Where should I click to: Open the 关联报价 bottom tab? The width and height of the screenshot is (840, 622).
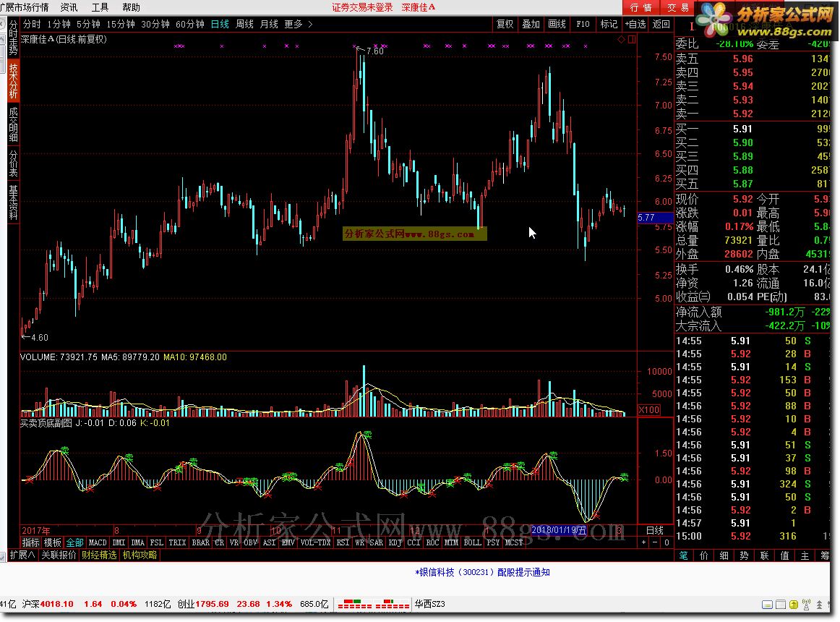tap(59, 555)
